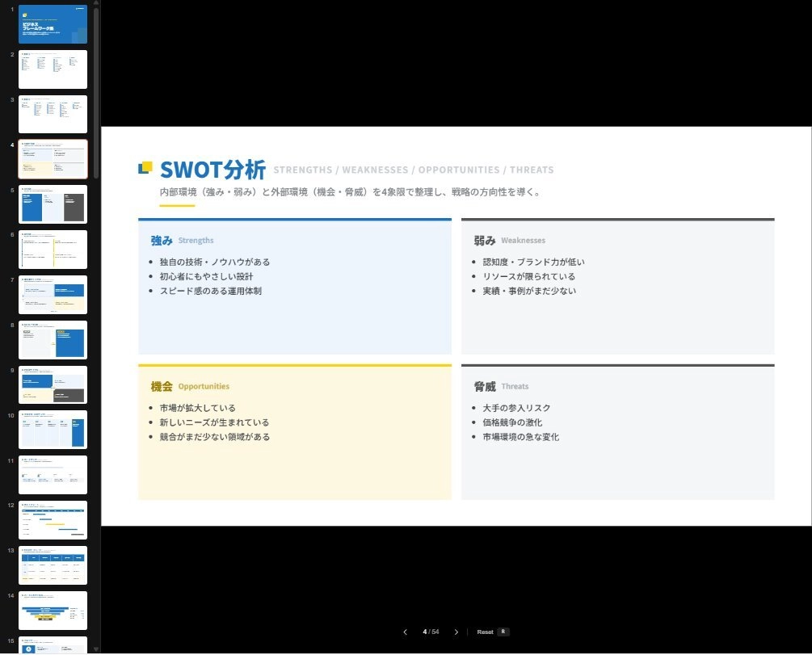812x655 pixels.
Task: Jump to slide 8 thumbnail
Action: pyautogui.click(x=53, y=340)
